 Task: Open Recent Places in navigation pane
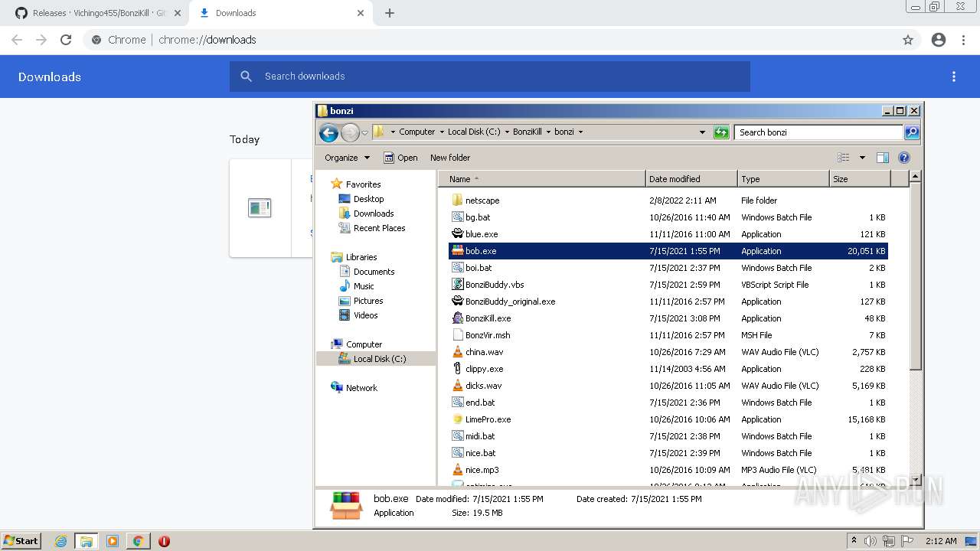pyautogui.click(x=379, y=228)
